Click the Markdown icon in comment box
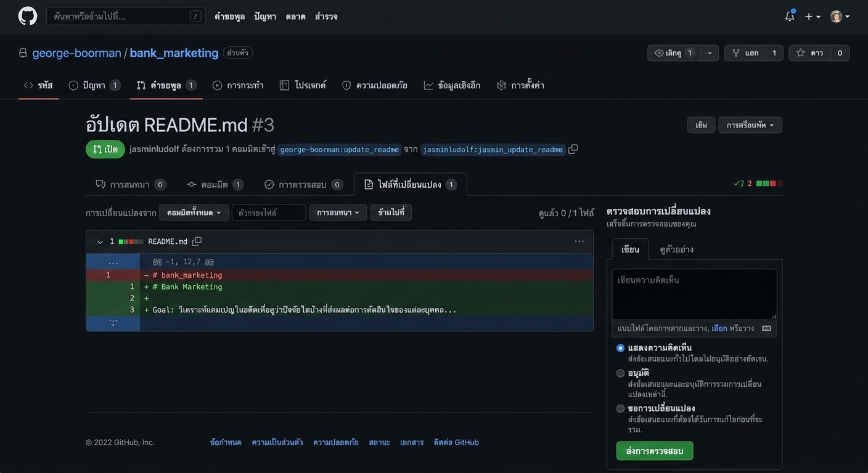The height and width of the screenshot is (473, 868). coord(766,328)
